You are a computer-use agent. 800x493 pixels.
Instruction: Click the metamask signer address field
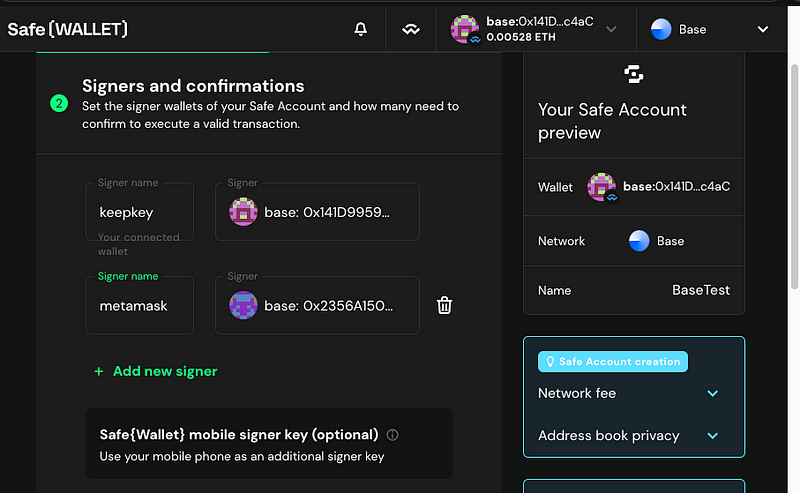point(326,305)
